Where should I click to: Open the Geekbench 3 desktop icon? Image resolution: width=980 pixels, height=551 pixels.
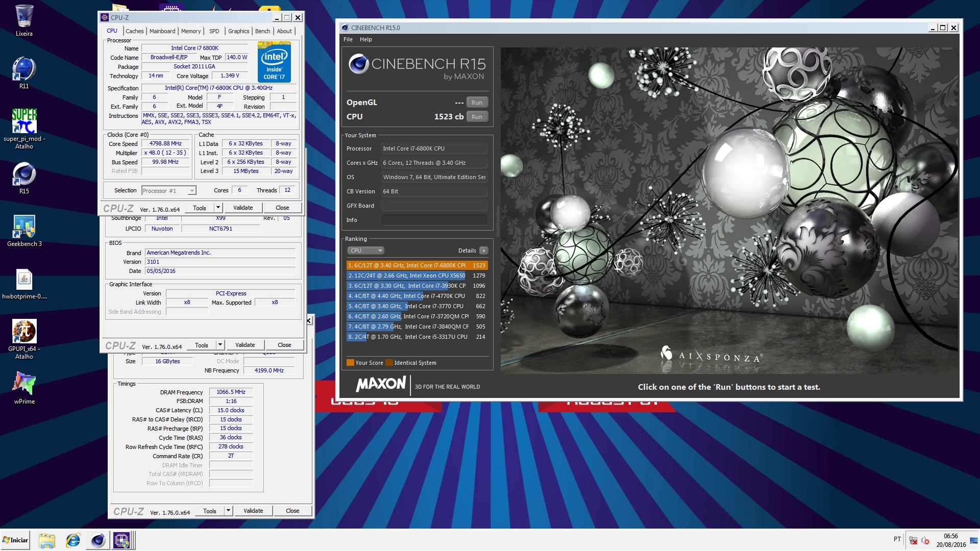coord(24,227)
